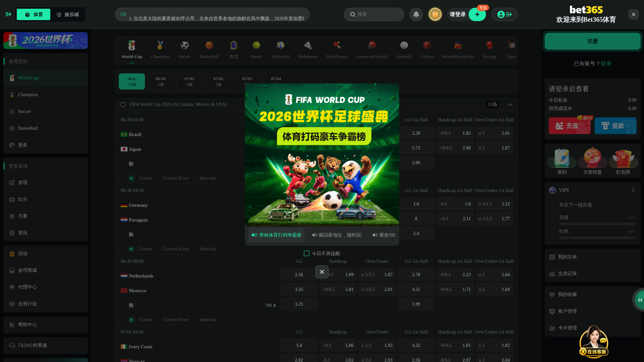Select the Tennis sport icon
This screenshot has height=362, width=644.
click(256, 45)
